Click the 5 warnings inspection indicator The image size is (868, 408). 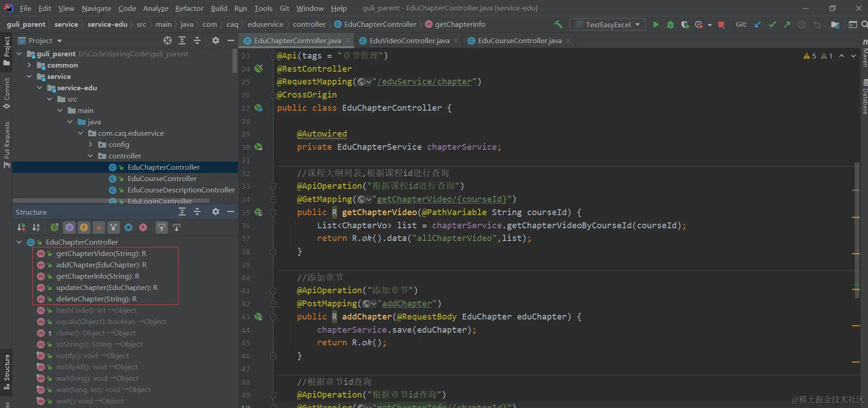pyautogui.click(x=810, y=56)
